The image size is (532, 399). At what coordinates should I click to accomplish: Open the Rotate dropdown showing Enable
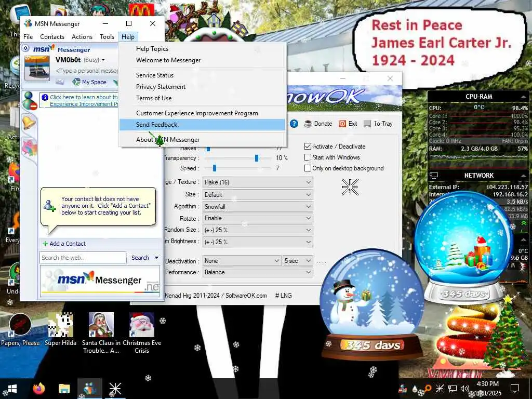258,218
